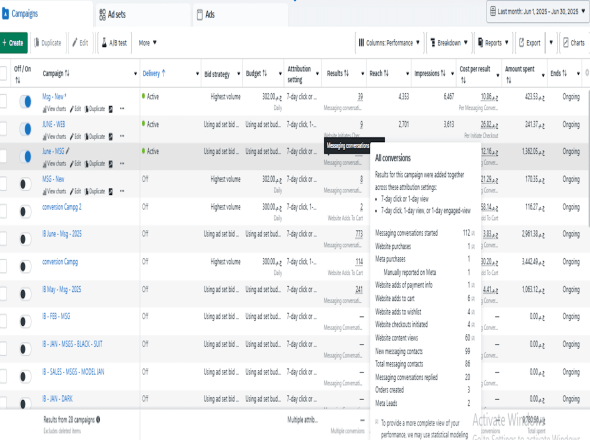Toggle off the JUNE - WEB campaign

coord(25,129)
